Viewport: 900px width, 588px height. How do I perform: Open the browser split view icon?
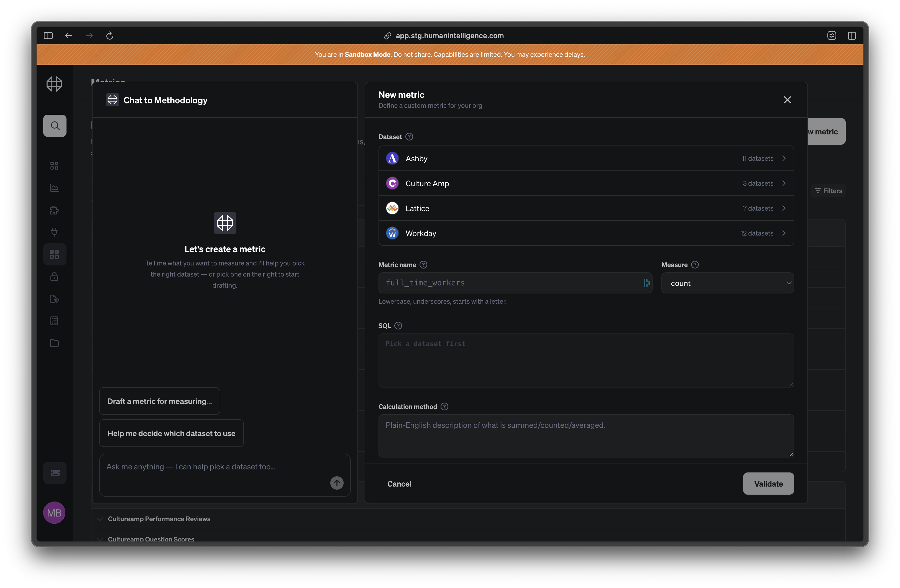click(x=852, y=35)
